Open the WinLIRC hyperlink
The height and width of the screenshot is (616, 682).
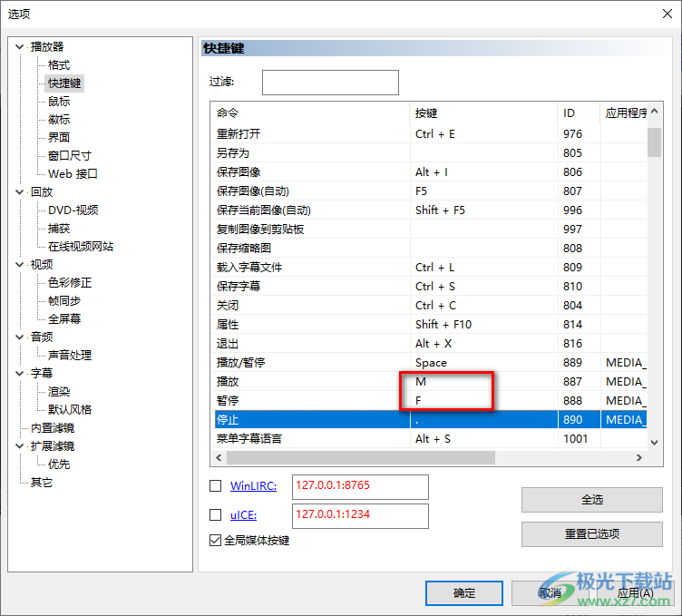[x=253, y=486]
